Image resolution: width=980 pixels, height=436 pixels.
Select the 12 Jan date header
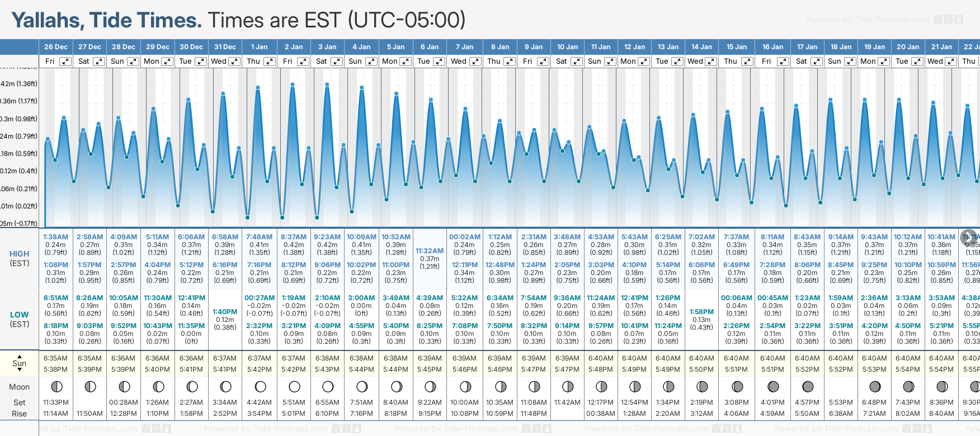coord(634,47)
